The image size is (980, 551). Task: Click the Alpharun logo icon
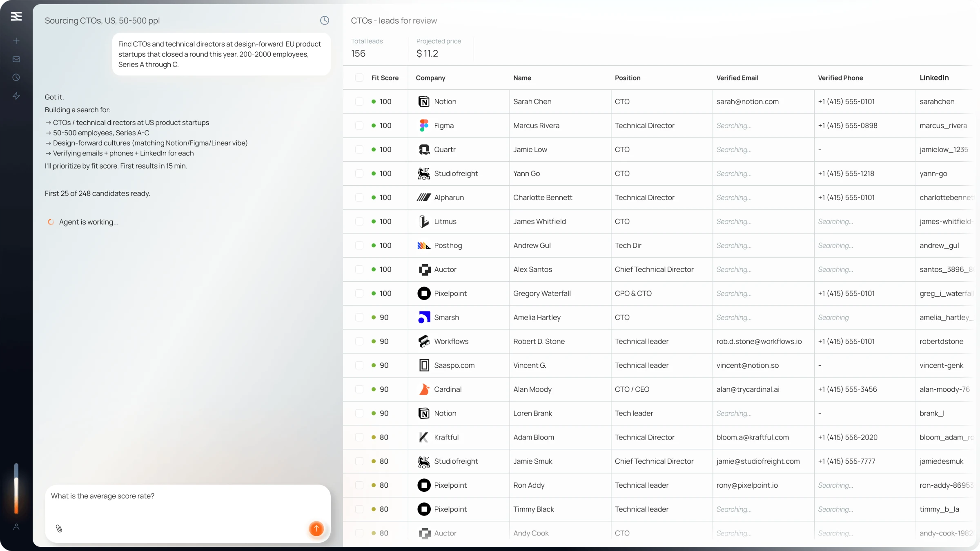[424, 198]
